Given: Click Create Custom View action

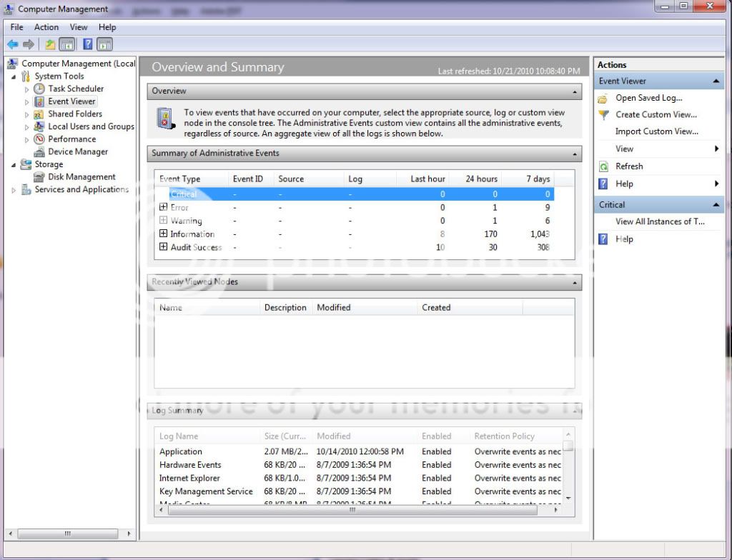Looking at the screenshot, I should tap(656, 114).
